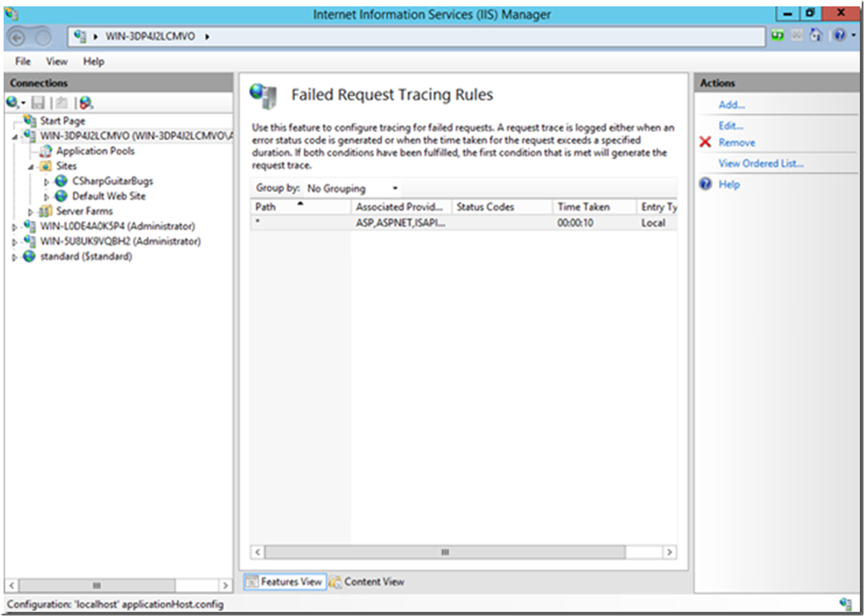The width and height of the screenshot is (864, 616).
Task: Click the Add... action link
Action: pos(731,105)
